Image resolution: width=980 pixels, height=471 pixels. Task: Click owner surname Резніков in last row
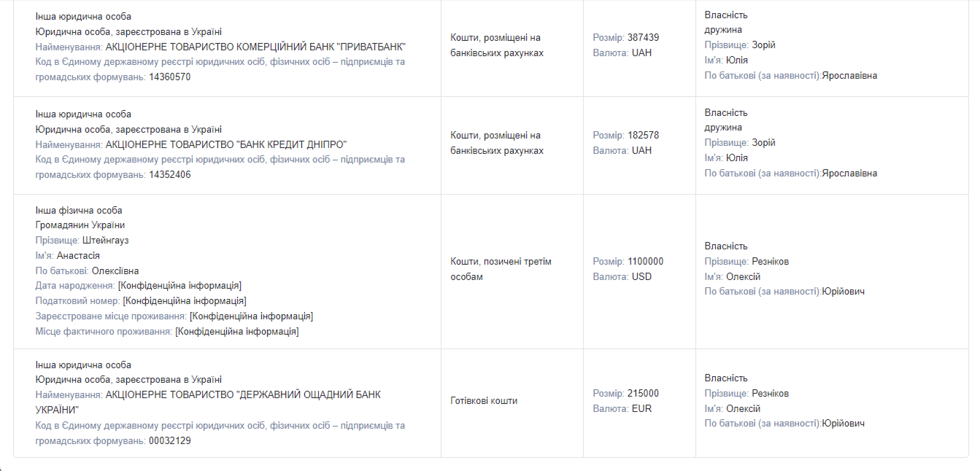tap(770, 393)
